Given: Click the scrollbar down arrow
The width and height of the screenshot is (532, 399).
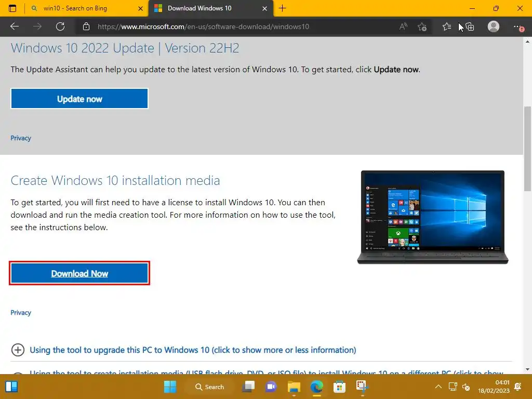Looking at the screenshot, I should pos(527,369).
